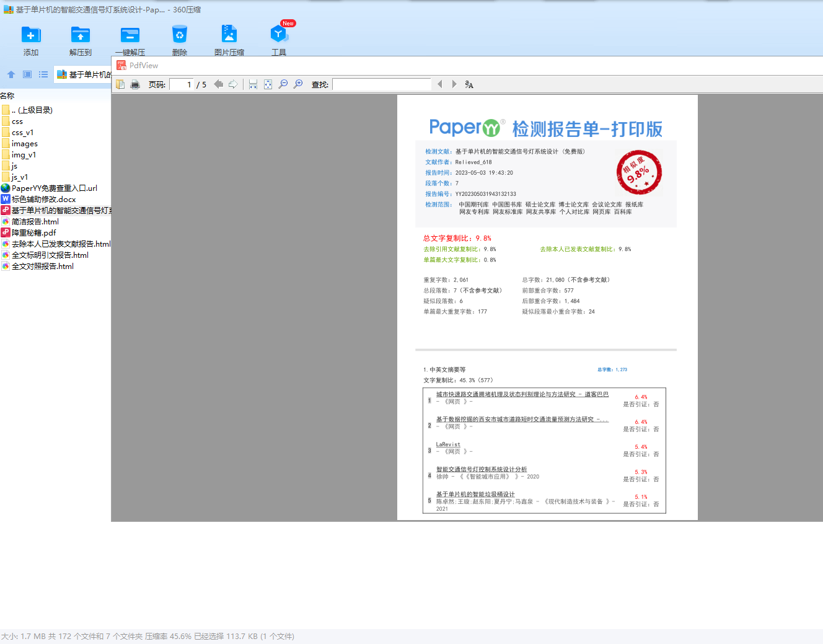Click the copy icon in PdfView toolbar
823x644 pixels.
click(x=120, y=84)
